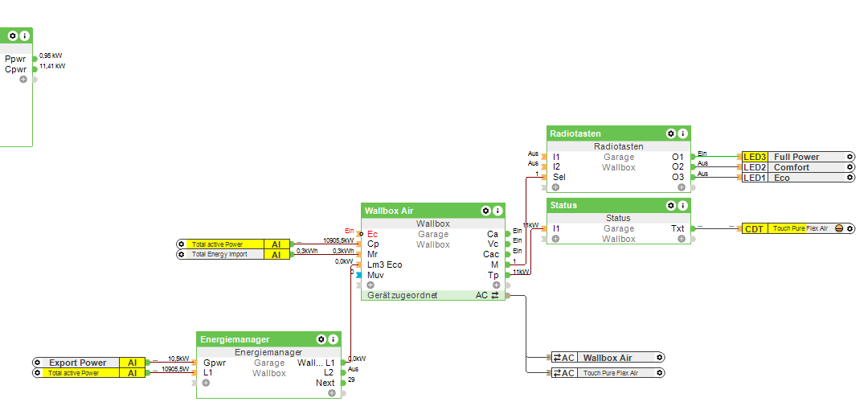Click Muv input pin on Wallbox Air

tap(358, 276)
